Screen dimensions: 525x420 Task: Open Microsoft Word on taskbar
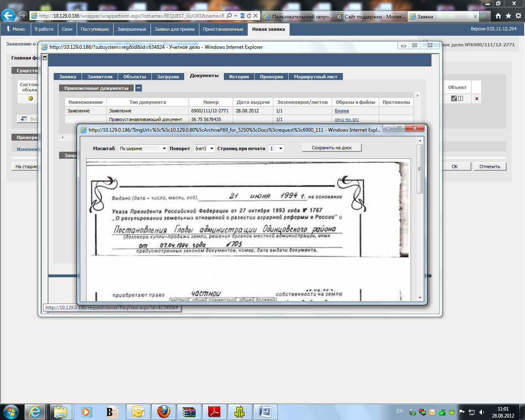[x=265, y=411]
